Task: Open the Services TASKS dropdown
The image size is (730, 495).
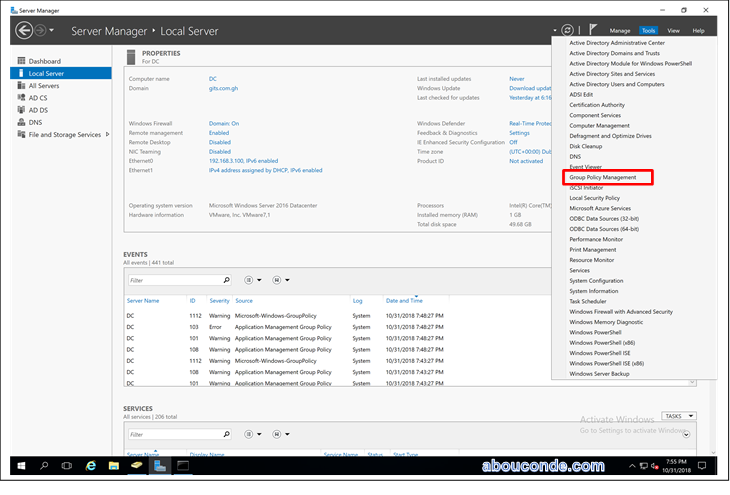Action: click(x=679, y=416)
